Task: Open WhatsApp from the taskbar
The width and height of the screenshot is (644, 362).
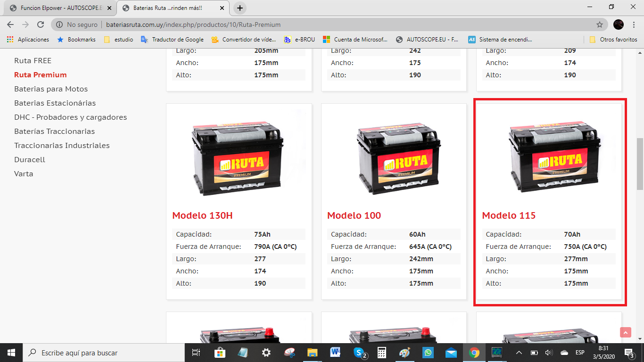Action: (x=428, y=353)
